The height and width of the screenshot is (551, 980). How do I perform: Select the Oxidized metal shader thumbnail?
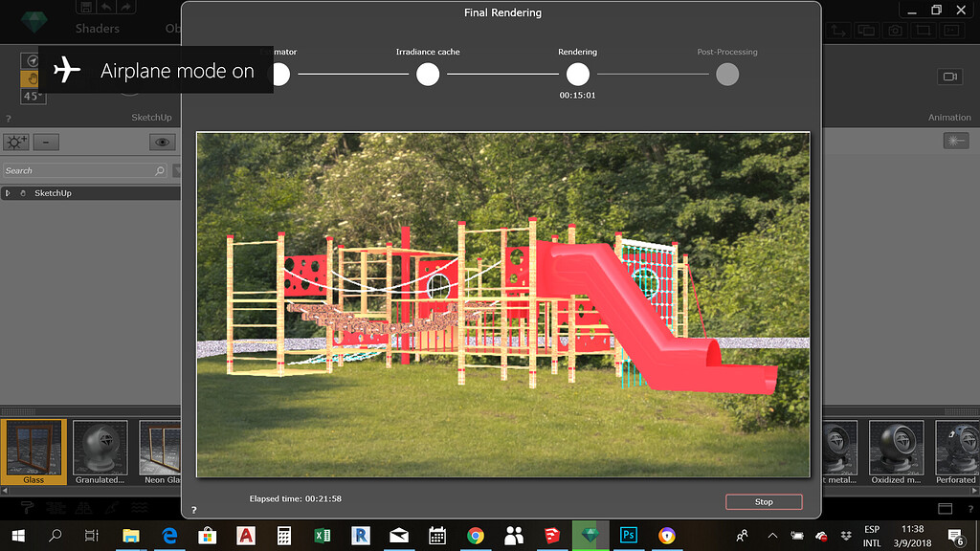(x=896, y=447)
